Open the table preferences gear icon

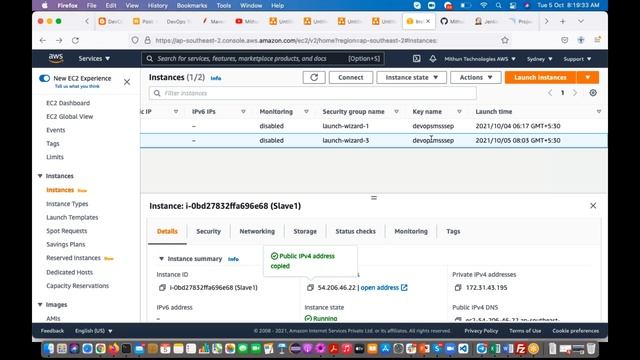click(x=593, y=93)
